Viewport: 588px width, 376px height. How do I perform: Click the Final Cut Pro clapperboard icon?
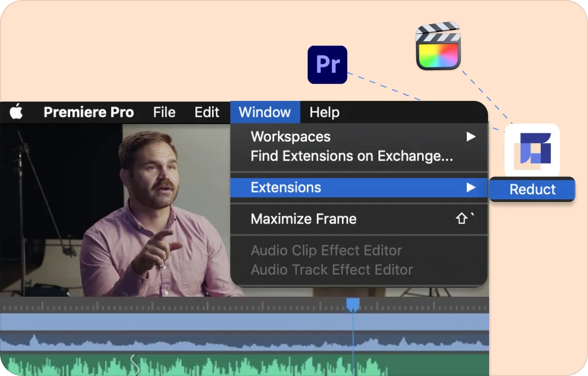click(x=438, y=46)
